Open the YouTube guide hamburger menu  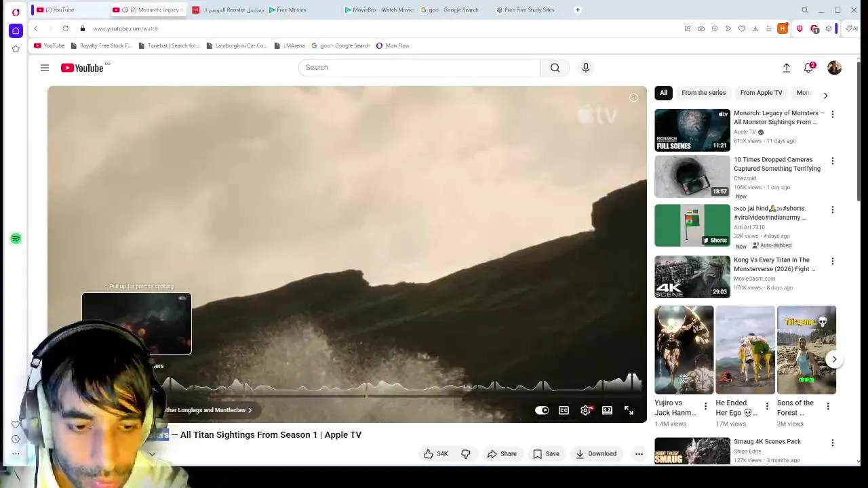point(44,68)
